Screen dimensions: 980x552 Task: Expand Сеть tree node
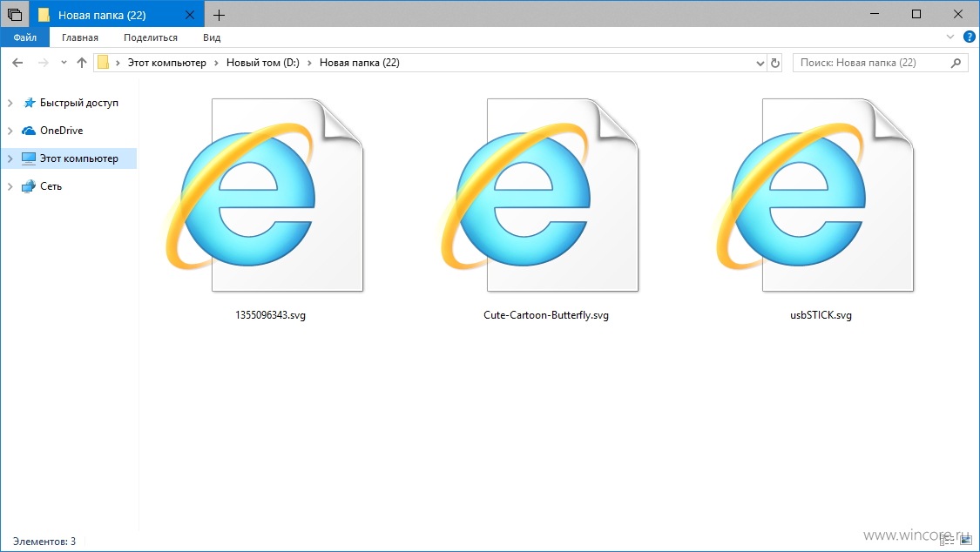tap(10, 186)
